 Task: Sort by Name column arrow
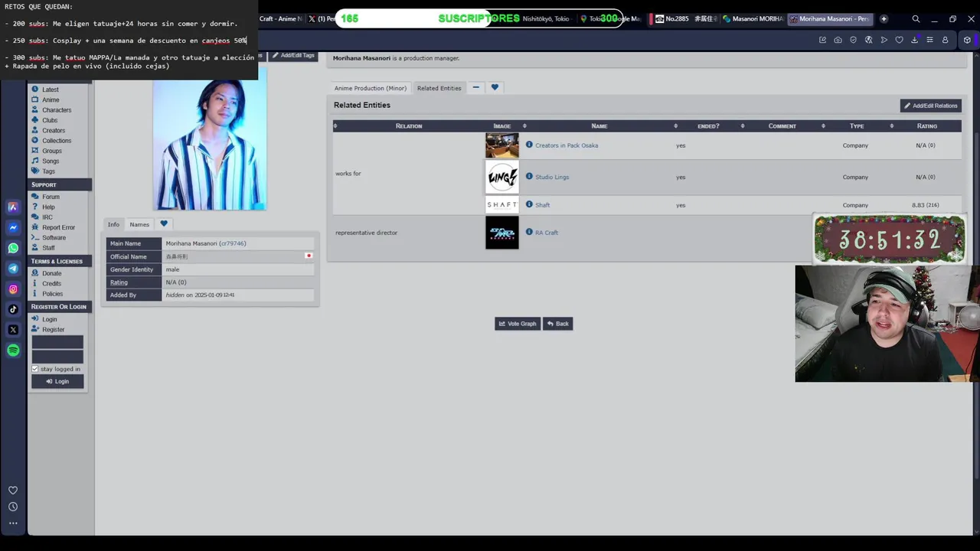675,126
